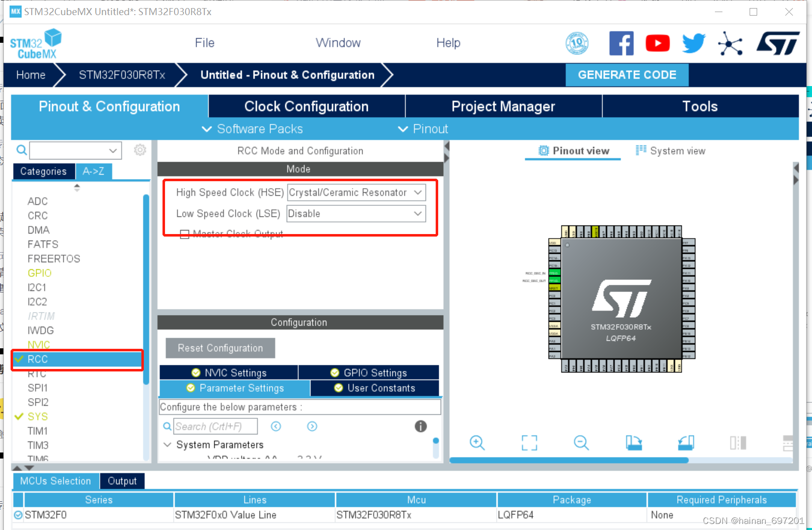Focus the parameter Search (Crtl+F) field
Viewport: 812px width, 530px height.
215,426
